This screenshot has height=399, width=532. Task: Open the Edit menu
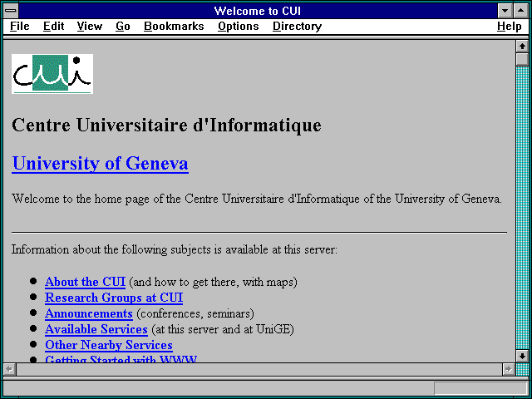(53, 26)
